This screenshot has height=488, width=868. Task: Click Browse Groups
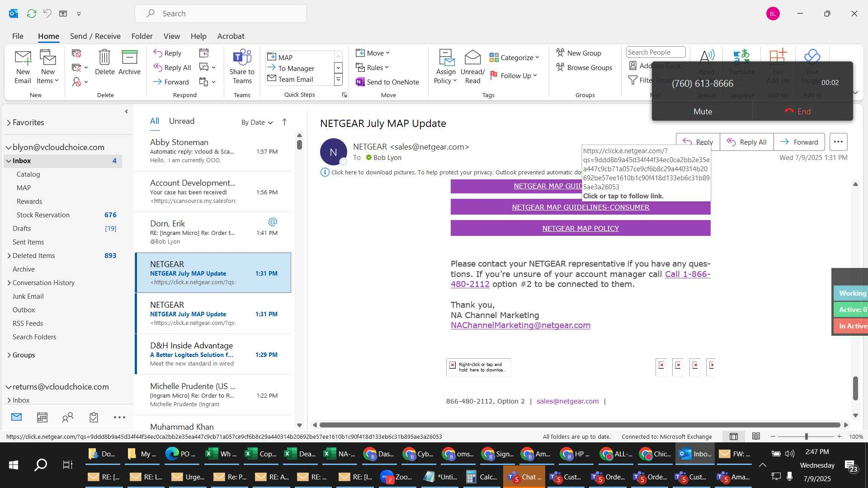[x=584, y=67]
